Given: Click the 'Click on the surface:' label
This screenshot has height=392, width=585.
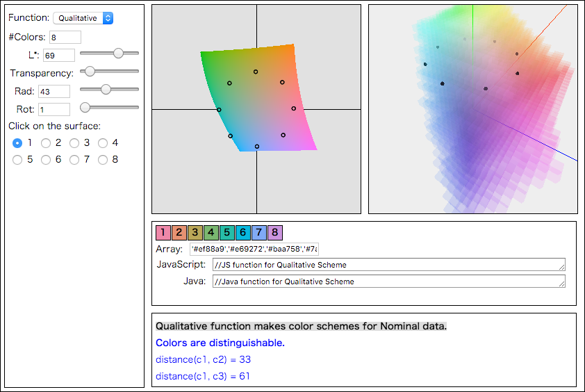Looking at the screenshot, I should pyautogui.click(x=54, y=126).
